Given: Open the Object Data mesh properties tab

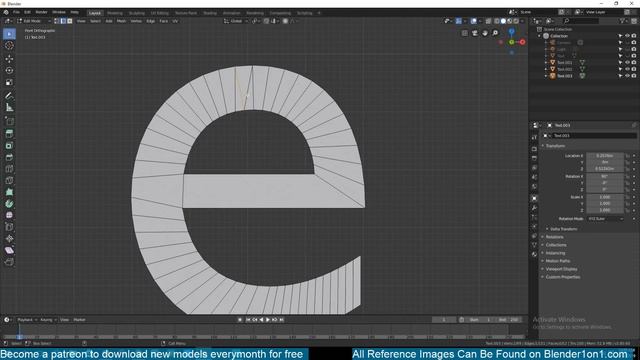Looking at the screenshot, I should coord(534,245).
